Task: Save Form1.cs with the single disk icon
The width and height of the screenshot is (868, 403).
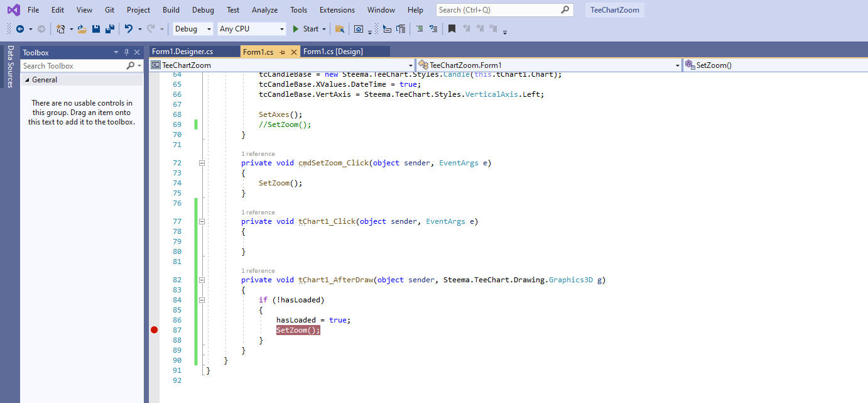Action: point(96,29)
